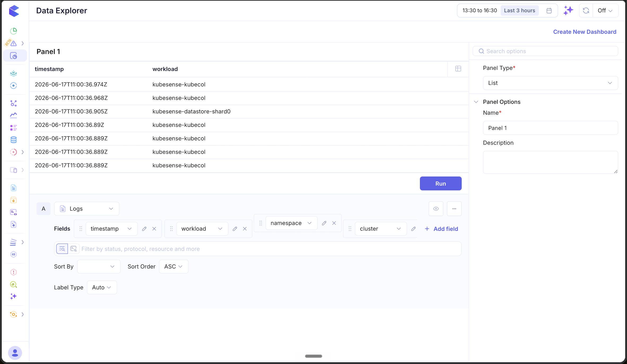Remove the workload field
This screenshot has height=364, width=627.
245,229
